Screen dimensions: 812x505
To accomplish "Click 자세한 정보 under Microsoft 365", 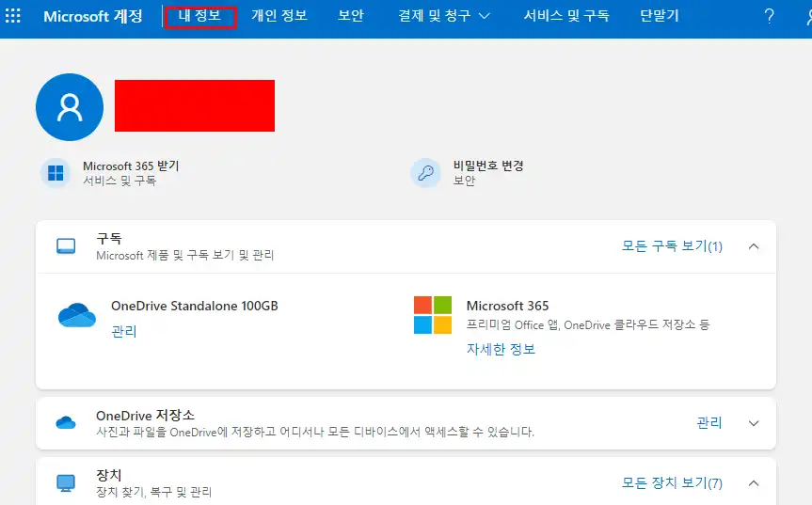I will (501, 349).
